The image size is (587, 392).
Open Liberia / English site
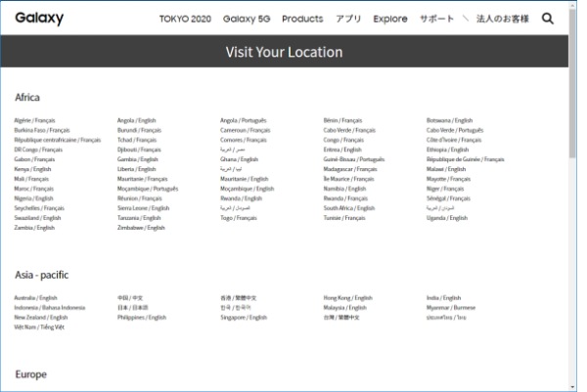click(x=136, y=169)
